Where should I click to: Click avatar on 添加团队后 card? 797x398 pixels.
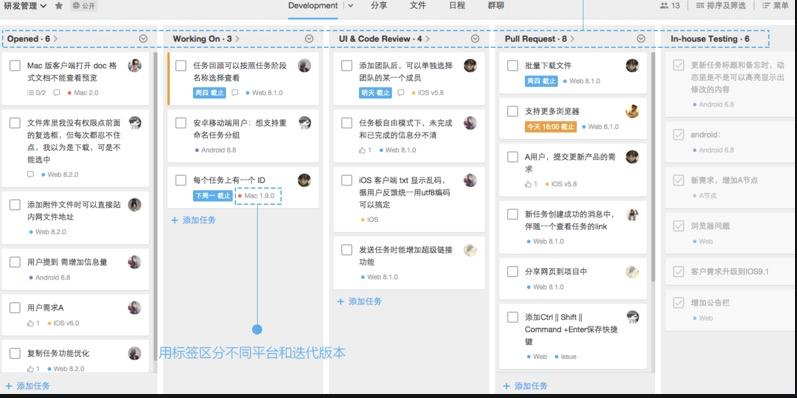[470, 65]
